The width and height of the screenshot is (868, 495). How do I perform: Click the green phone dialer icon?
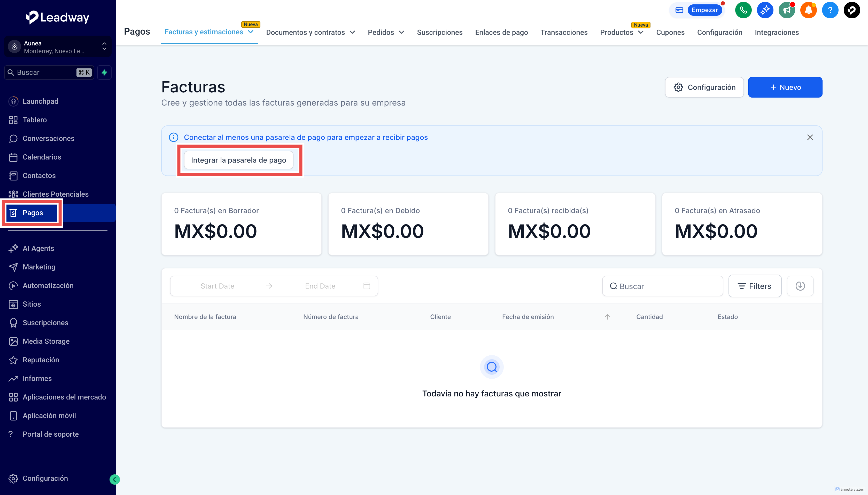[743, 10]
